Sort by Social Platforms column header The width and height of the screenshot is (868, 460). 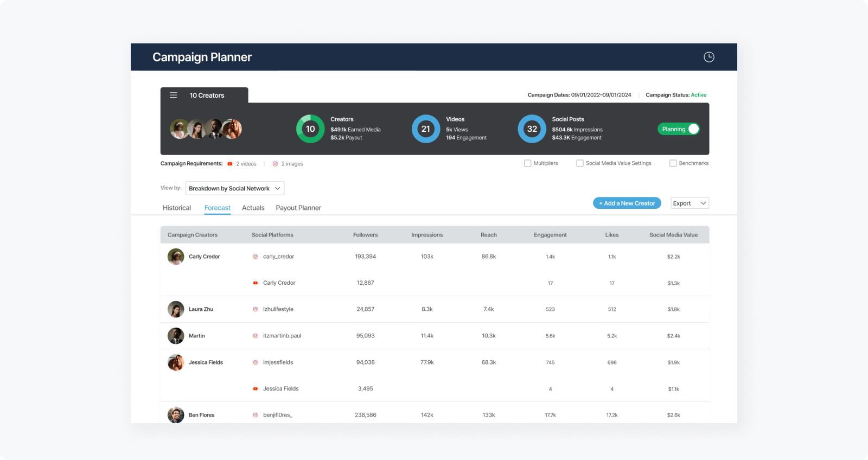point(272,235)
